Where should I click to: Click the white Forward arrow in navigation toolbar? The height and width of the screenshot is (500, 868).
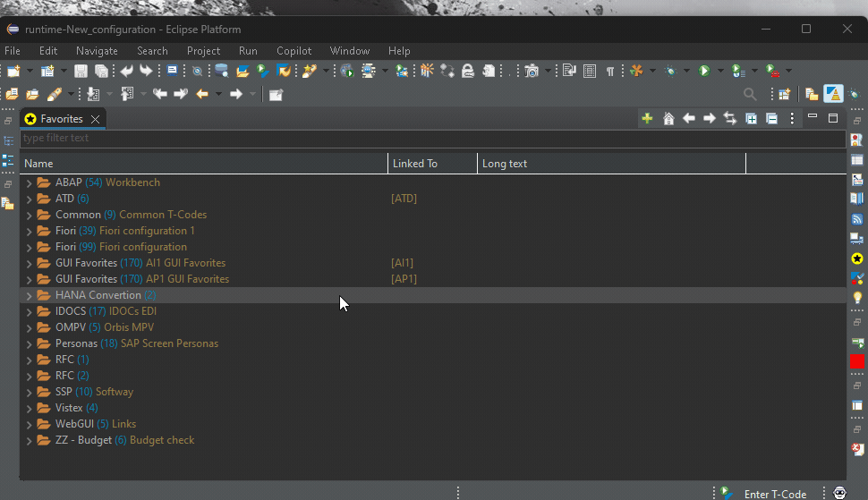(x=236, y=94)
